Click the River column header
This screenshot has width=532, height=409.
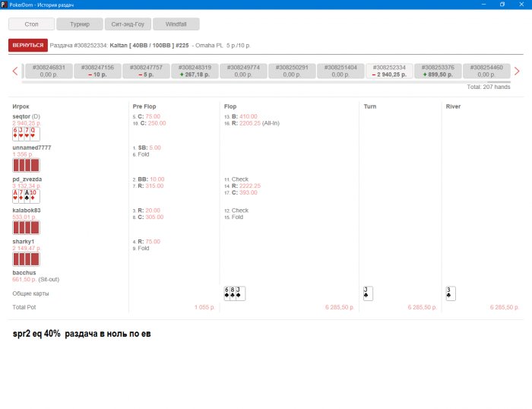point(453,106)
